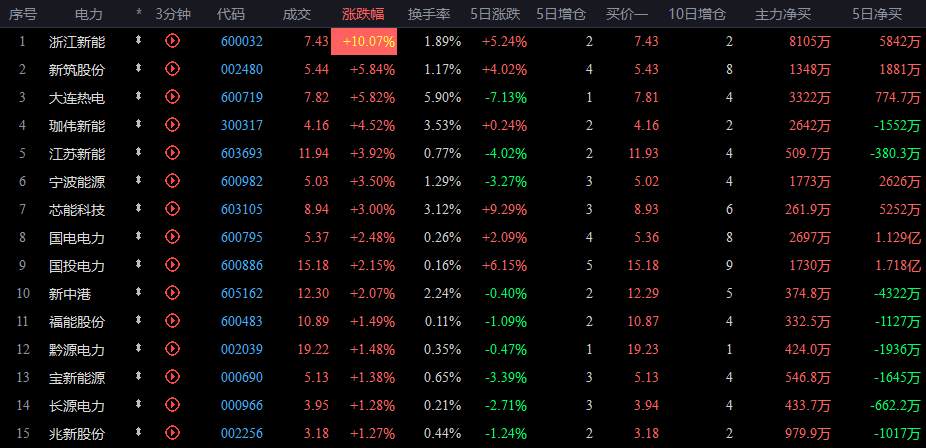This screenshot has height=448, width=926.
Task: Sort by 5日净买 column header
Action: (877, 14)
